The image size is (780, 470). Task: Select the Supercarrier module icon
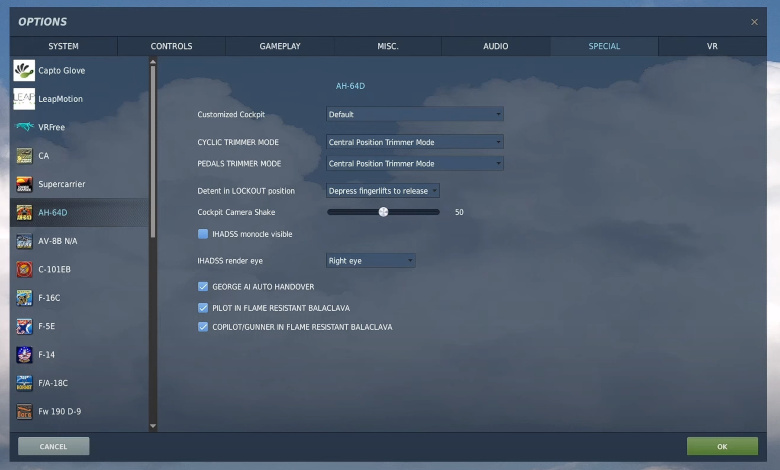click(x=24, y=184)
